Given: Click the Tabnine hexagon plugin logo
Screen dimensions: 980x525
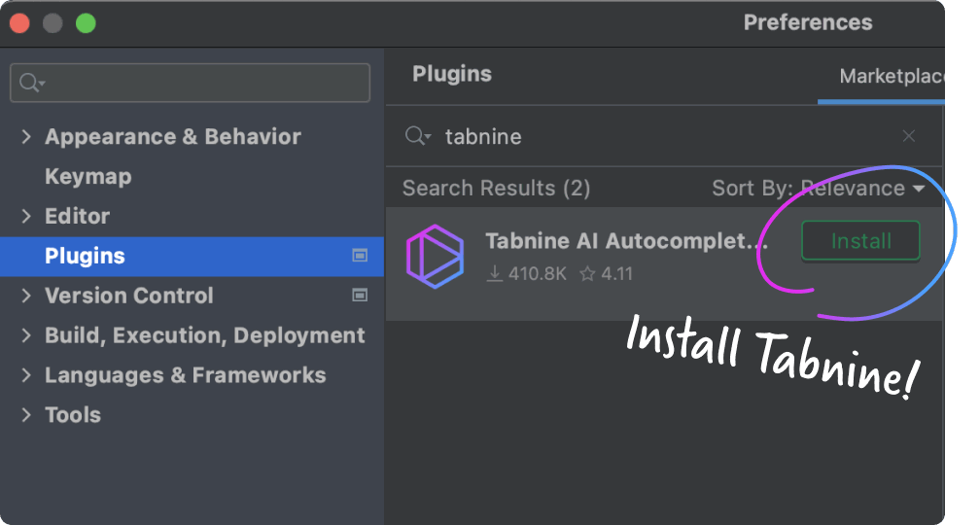Looking at the screenshot, I should [x=435, y=257].
